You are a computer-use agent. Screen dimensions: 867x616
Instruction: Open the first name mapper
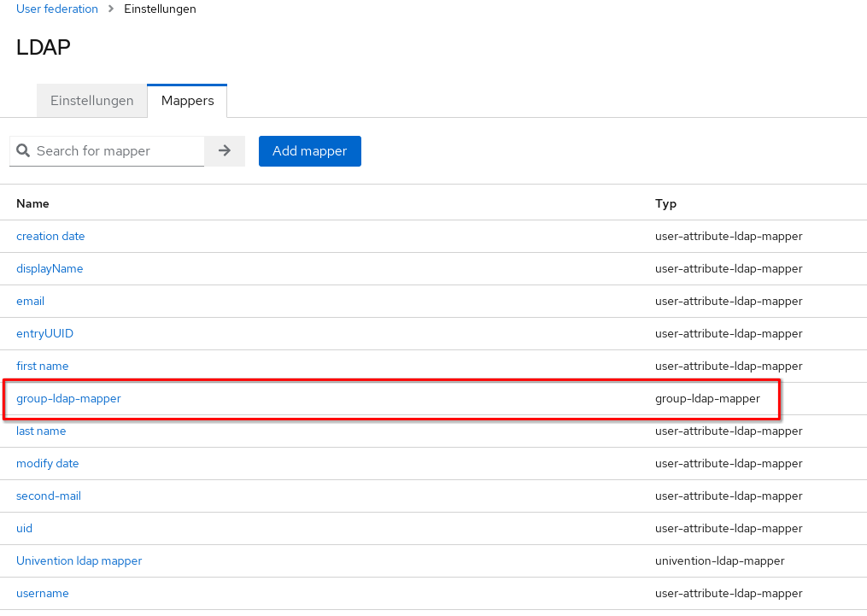click(42, 366)
